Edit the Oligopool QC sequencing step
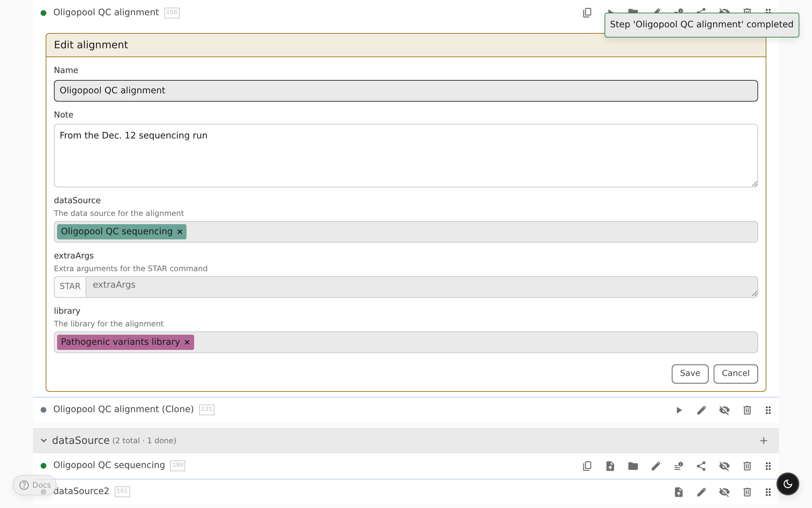812x508 pixels. (656, 466)
